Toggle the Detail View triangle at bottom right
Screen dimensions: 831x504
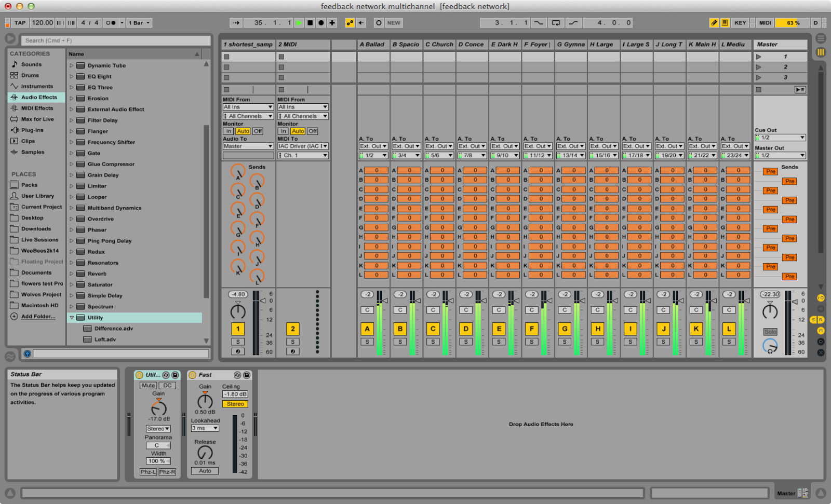coord(821,493)
